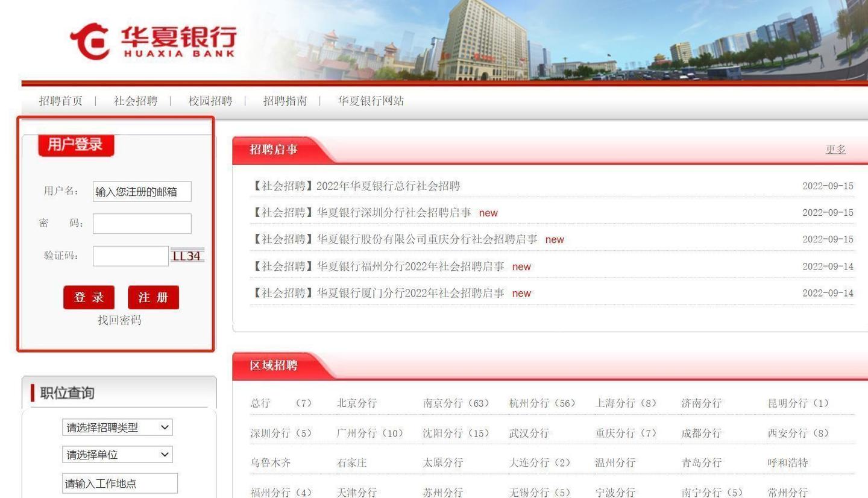Viewport: 868px width, 498px height.
Task: Switch to the 社会招聘 menu item
Action: [x=134, y=101]
